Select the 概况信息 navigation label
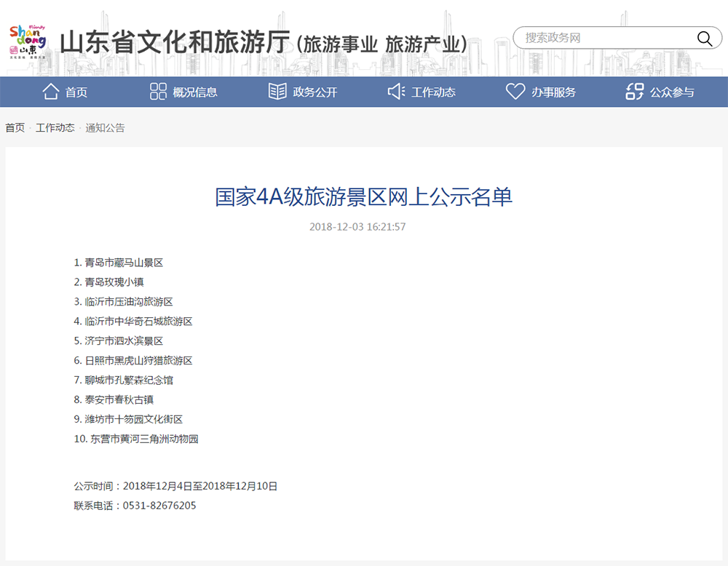The width and height of the screenshot is (728, 566). tap(195, 92)
